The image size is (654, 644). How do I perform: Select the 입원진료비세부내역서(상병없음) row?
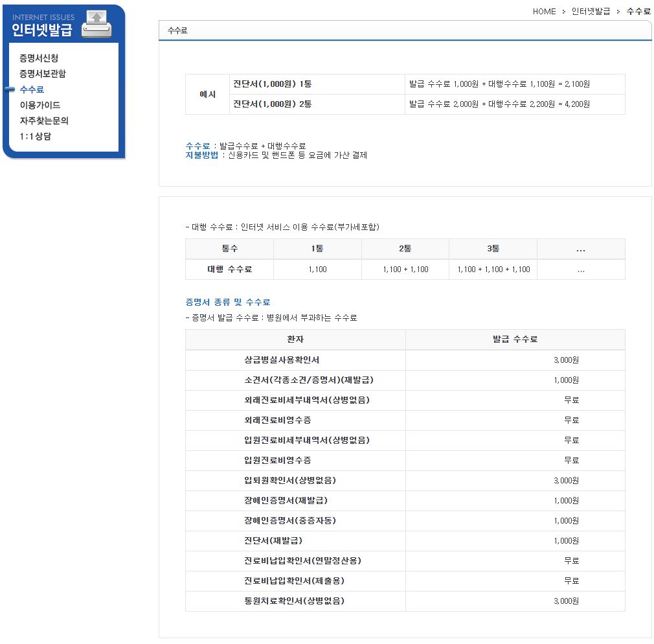(x=405, y=441)
